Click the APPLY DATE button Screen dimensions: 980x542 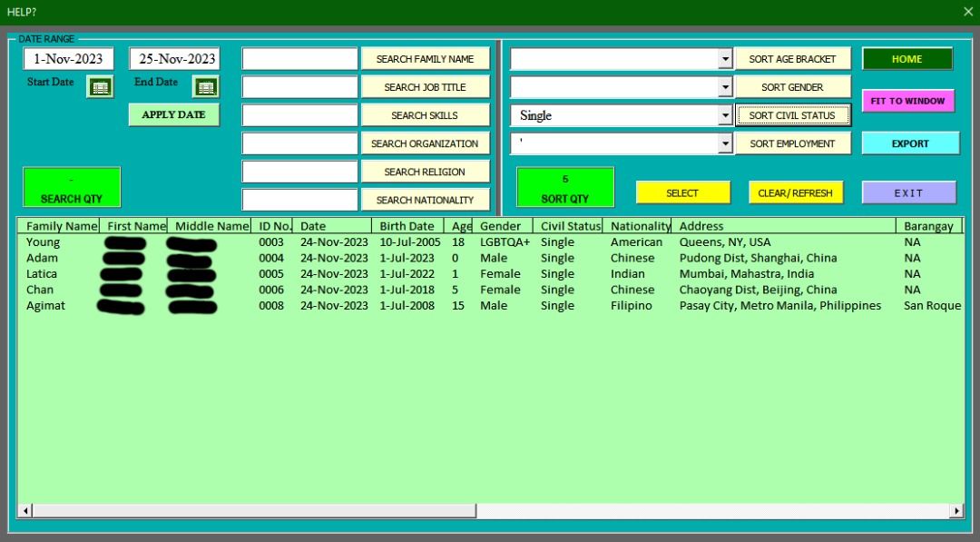coord(173,113)
